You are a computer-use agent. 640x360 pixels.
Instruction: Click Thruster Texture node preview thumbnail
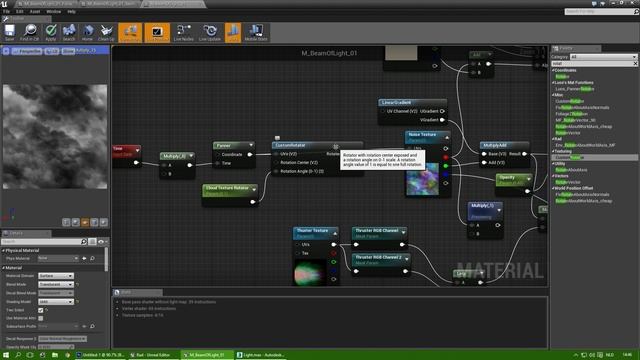[309, 272]
